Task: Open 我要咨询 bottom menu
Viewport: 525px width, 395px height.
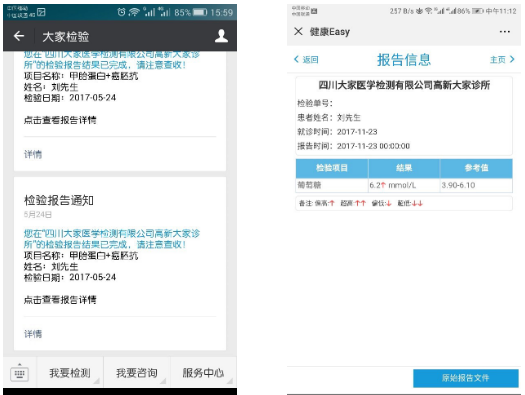Action: 137,373
